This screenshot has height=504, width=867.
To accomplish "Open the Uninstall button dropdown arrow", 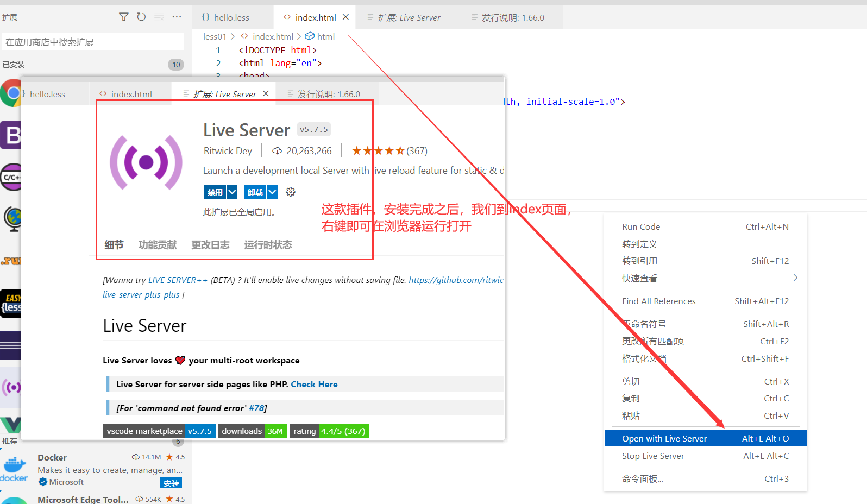I will coord(272,192).
